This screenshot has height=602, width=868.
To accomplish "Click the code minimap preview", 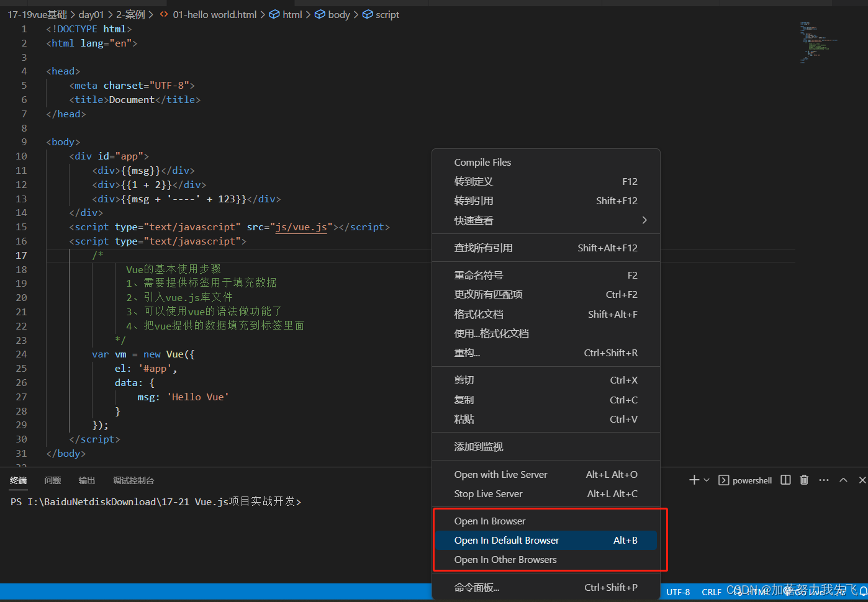I will click(x=819, y=42).
